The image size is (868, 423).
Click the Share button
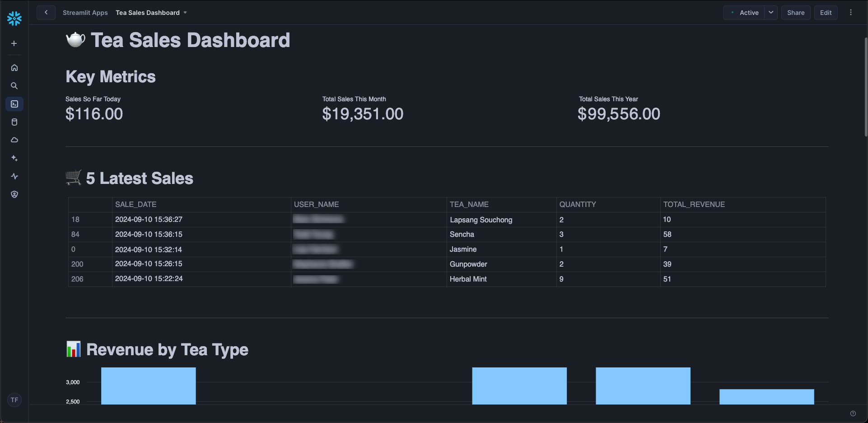[x=796, y=13]
